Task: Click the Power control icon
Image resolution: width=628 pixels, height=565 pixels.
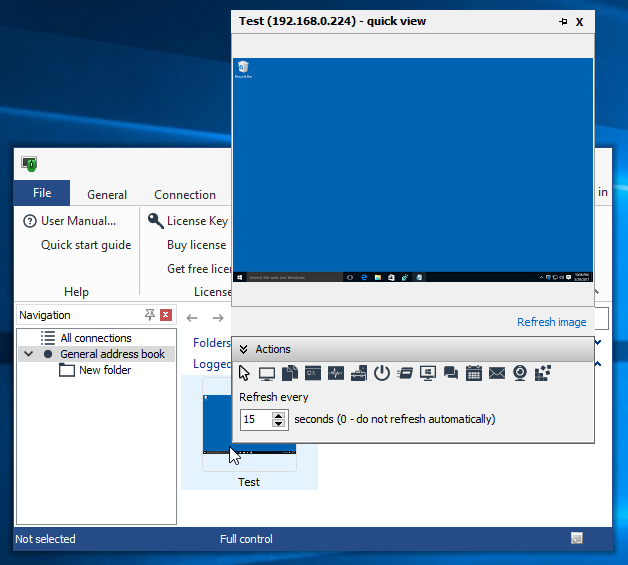Action: pos(382,373)
